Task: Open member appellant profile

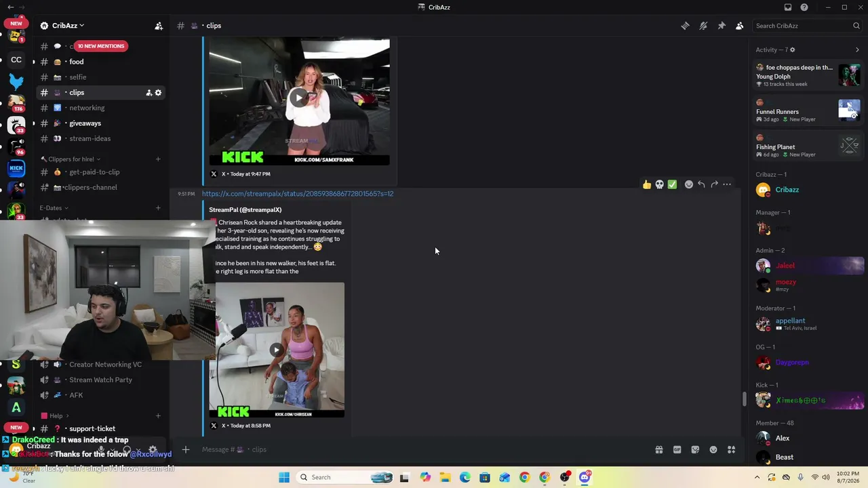Action: [808, 324]
